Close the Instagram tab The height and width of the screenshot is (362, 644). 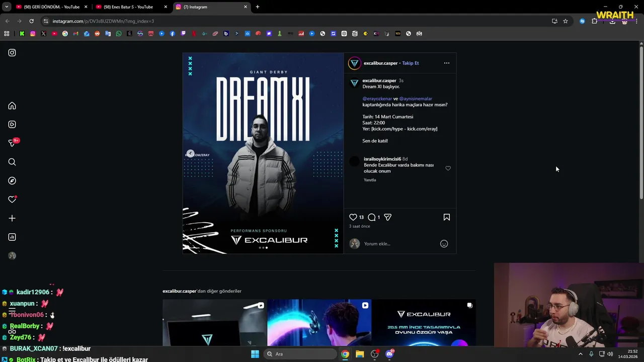246,7
